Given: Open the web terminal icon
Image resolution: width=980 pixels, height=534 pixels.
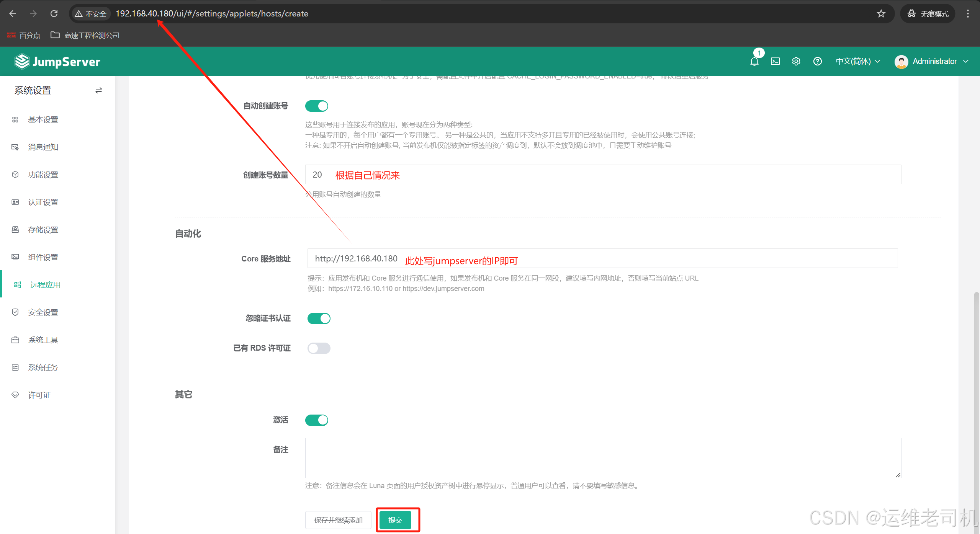Looking at the screenshot, I should pos(775,61).
